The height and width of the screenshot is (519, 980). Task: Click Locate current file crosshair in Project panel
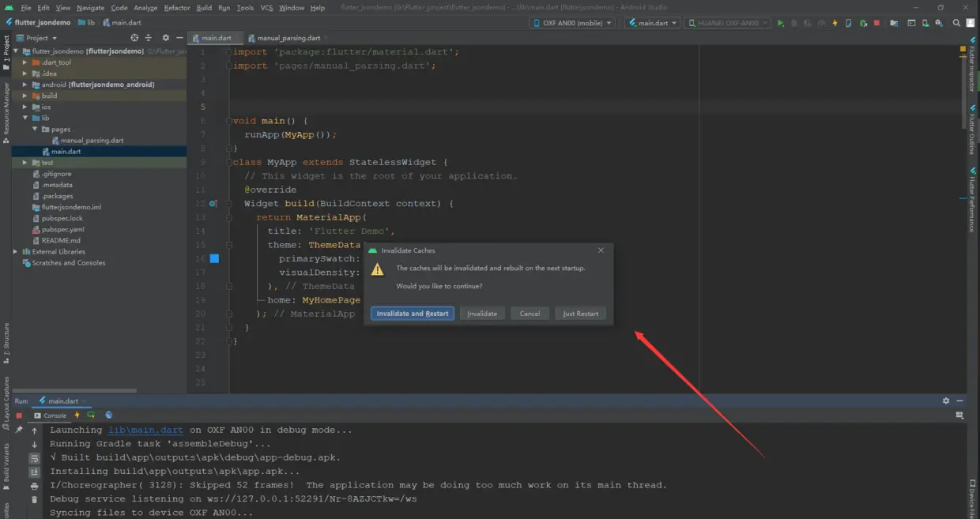pos(134,38)
